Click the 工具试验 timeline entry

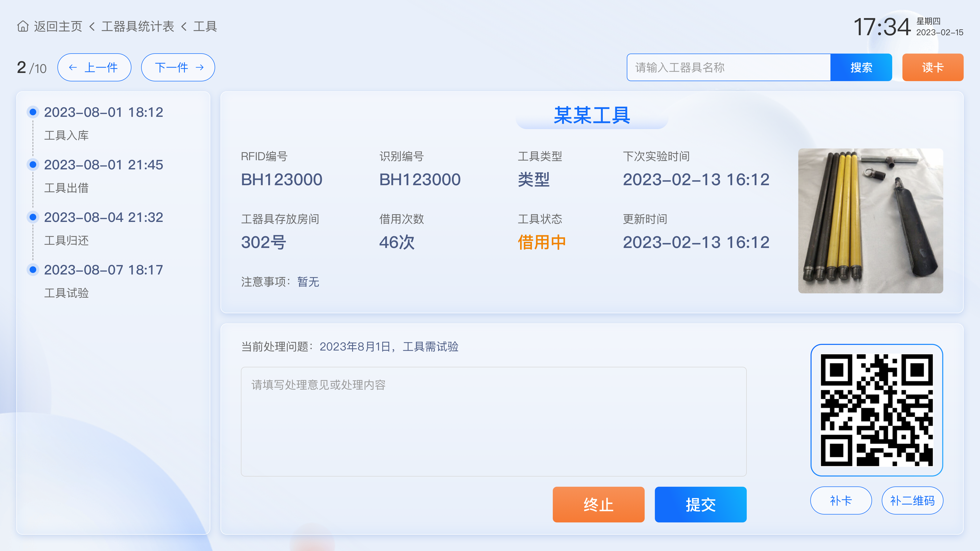tap(66, 293)
